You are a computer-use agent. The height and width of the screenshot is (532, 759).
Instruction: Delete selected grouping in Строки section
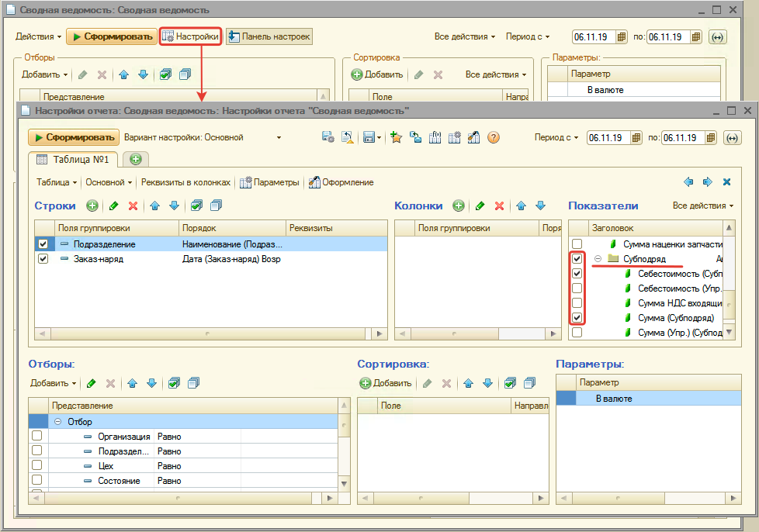[133, 206]
